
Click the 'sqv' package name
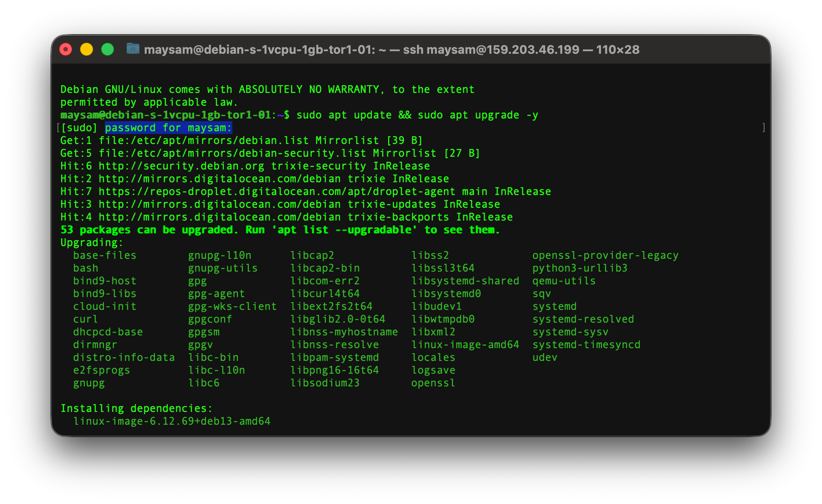coord(542,293)
